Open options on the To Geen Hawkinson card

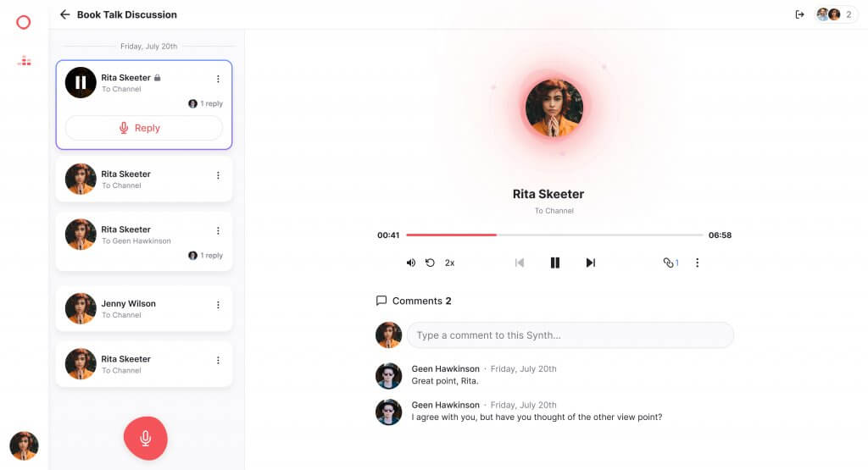click(218, 230)
